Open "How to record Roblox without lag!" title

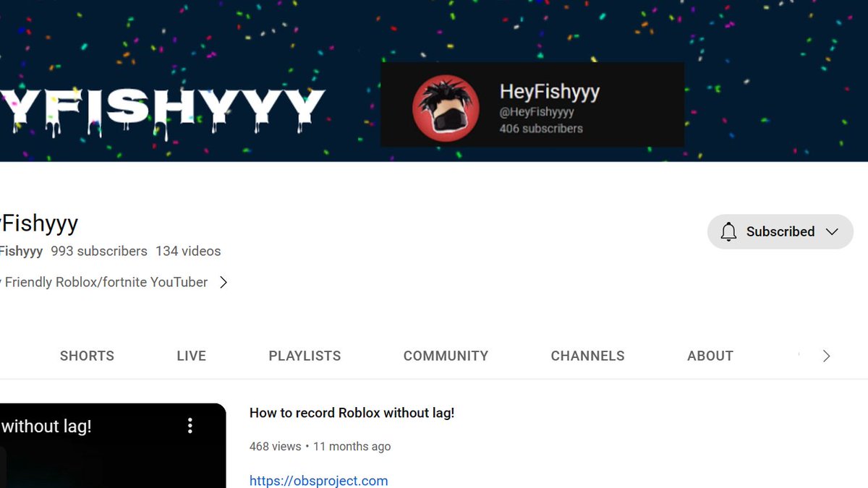click(x=352, y=413)
